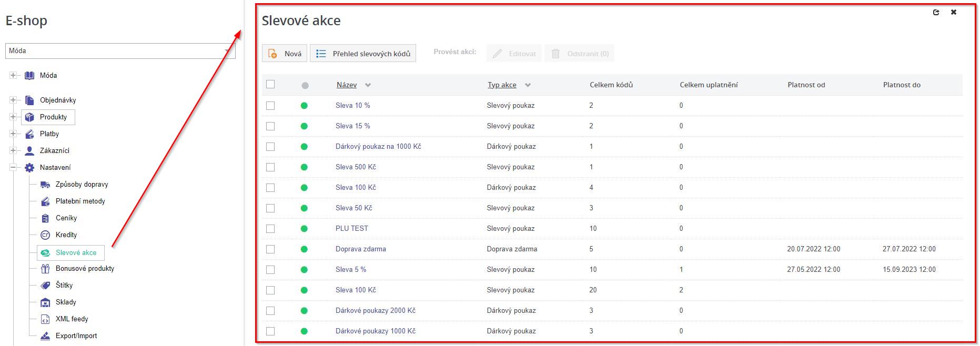The image size is (980, 346).
Task: Click the Způsoby dopravy truck icon
Action: point(45,185)
